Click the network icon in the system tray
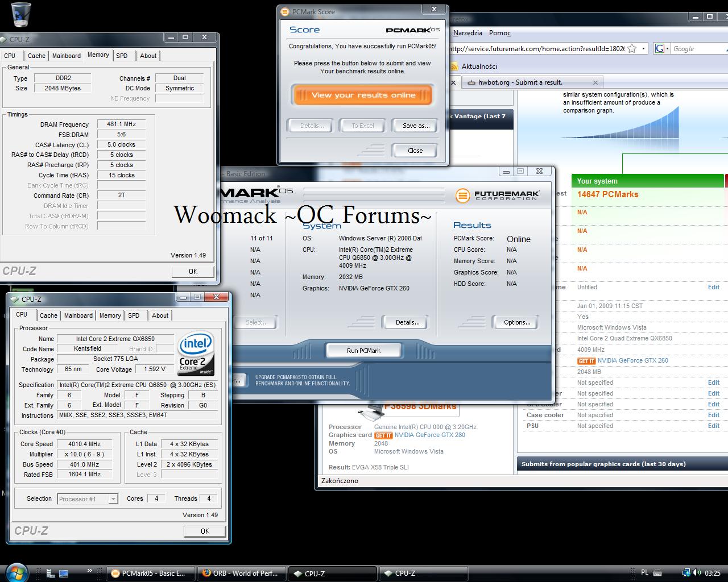The height and width of the screenshot is (582, 728). pos(686,573)
